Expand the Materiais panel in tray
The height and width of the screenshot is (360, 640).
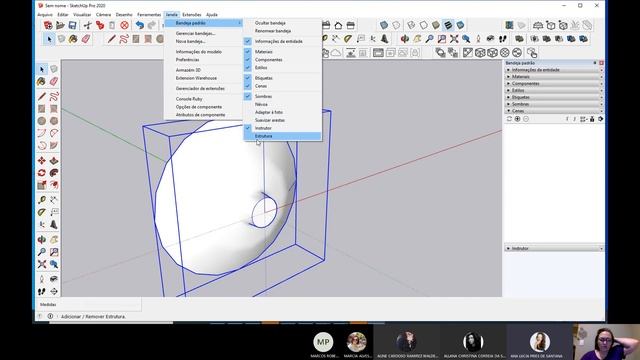[554, 77]
